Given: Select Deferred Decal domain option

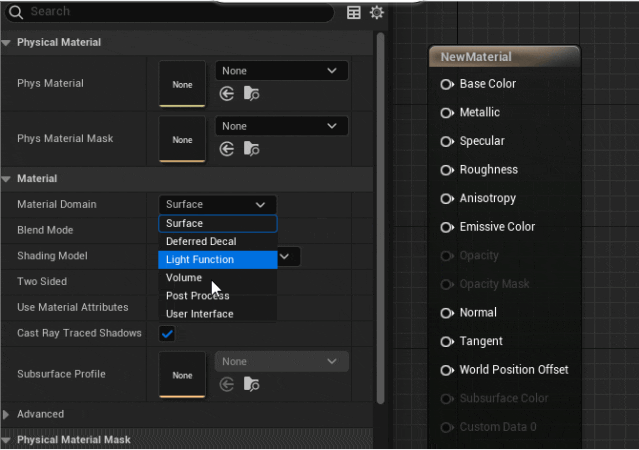Looking at the screenshot, I should pyautogui.click(x=218, y=241).
